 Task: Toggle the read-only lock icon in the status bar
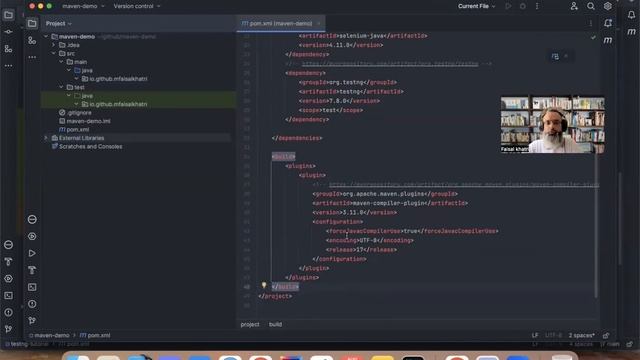(x=606, y=336)
